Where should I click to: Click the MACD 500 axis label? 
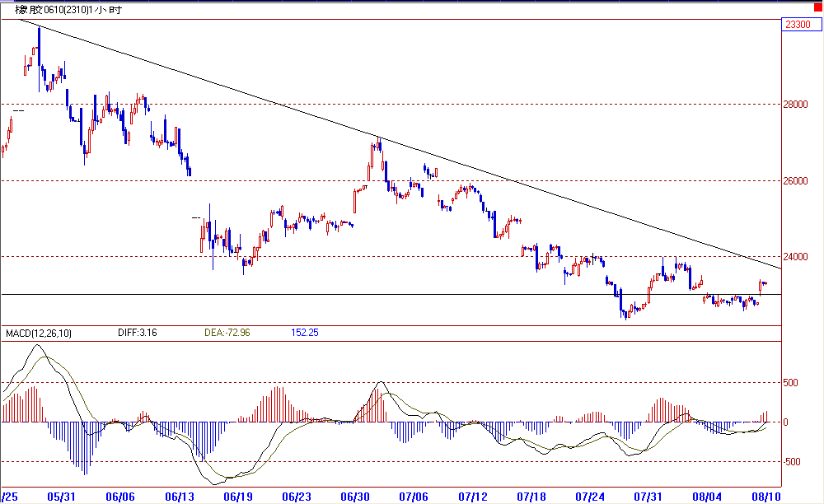(x=790, y=382)
